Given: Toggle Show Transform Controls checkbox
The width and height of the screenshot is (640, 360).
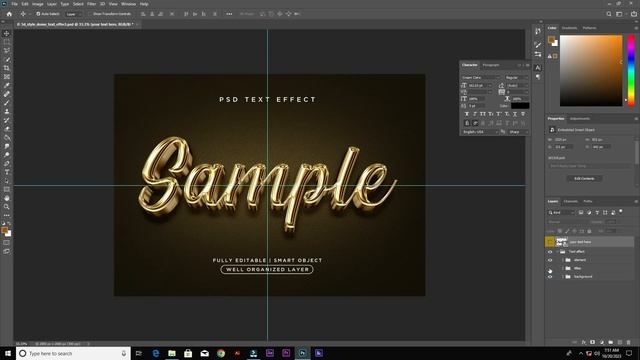Looking at the screenshot, I should tap(91, 14).
